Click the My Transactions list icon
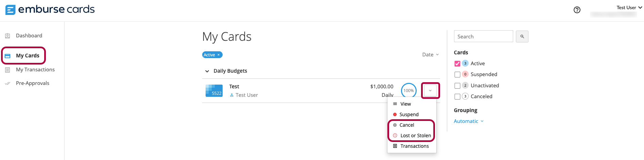 point(7,70)
